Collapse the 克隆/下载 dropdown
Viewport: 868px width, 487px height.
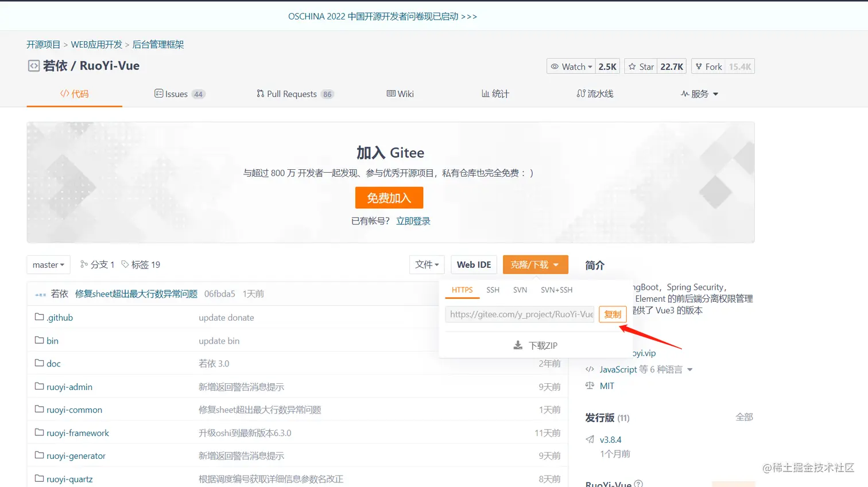click(x=535, y=264)
